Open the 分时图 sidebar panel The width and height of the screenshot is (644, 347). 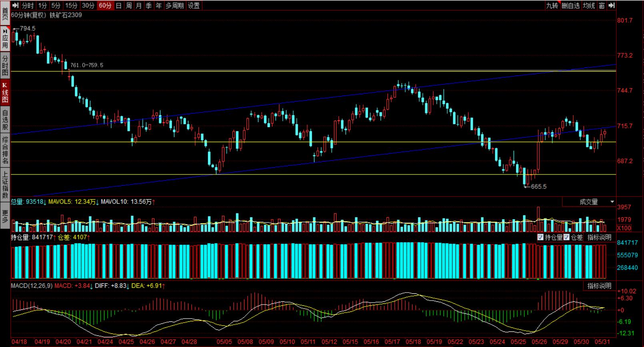pyautogui.click(x=5, y=66)
